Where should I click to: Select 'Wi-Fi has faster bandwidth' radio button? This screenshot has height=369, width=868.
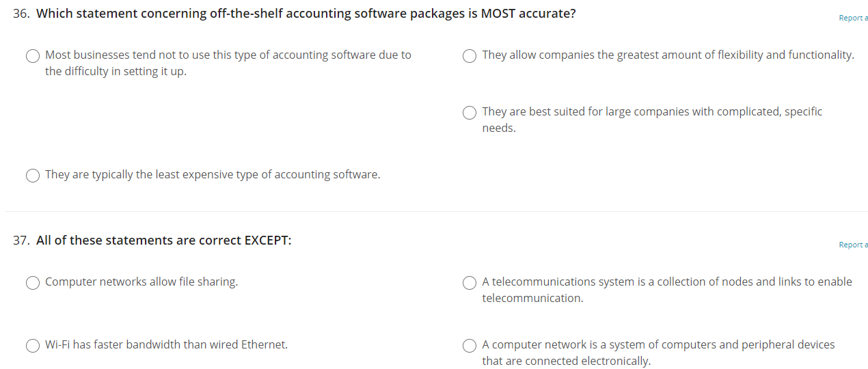click(33, 346)
